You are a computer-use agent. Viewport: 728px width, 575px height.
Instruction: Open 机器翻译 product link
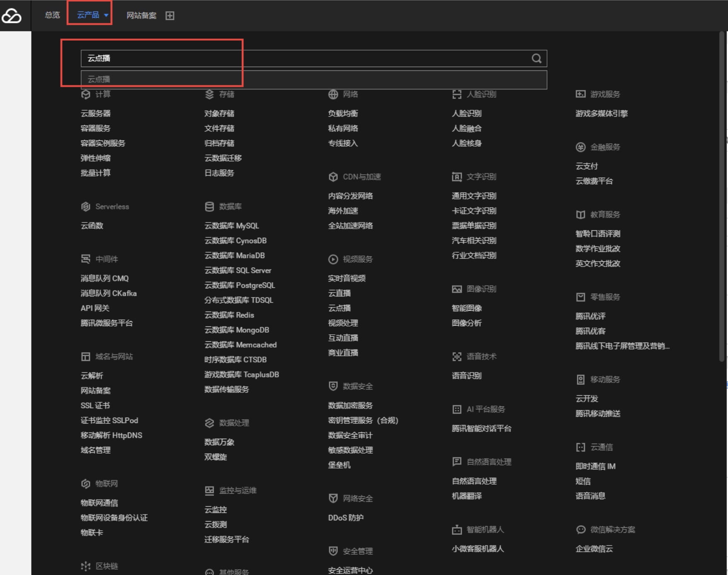point(466,496)
